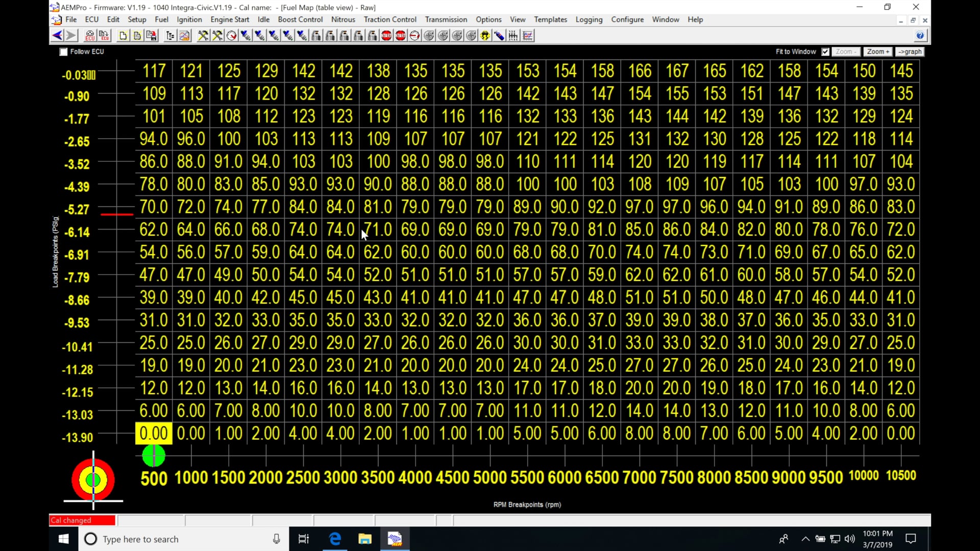Open a calibration file icon

(x=137, y=36)
